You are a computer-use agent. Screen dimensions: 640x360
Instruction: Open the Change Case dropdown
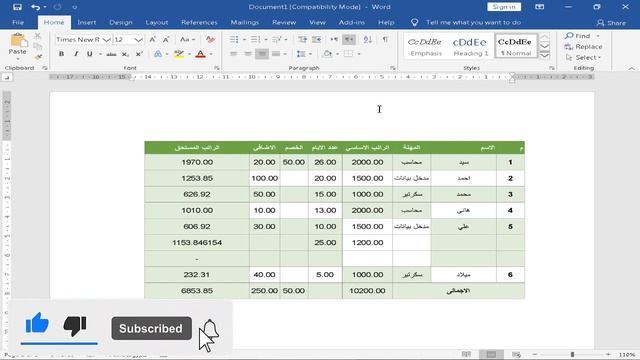tap(187, 40)
